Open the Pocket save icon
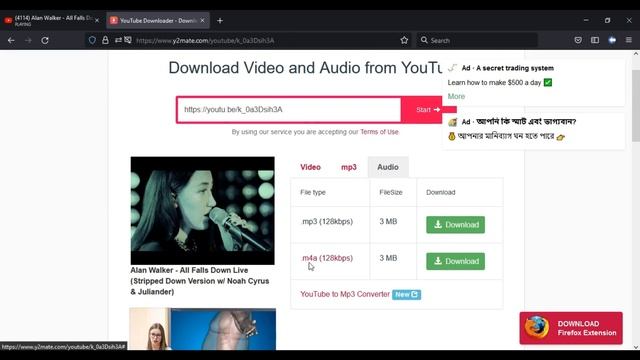Screen dimensions: 640x360 pyautogui.click(x=578, y=40)
